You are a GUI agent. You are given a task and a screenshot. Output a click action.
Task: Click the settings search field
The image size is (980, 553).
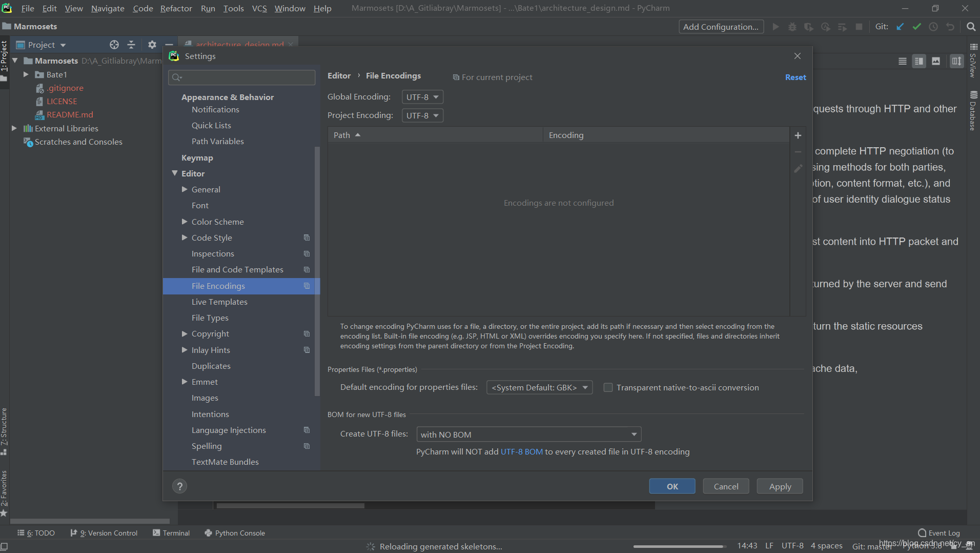pos(241,77)
